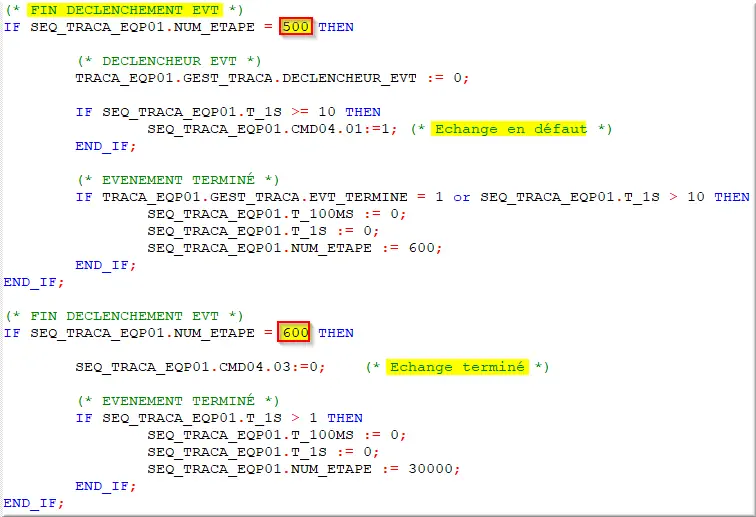Image resolution: width=756 pixels, height=517 pixels.
Task: Click the step value 600 in the second IF
Action: (294, 333)
